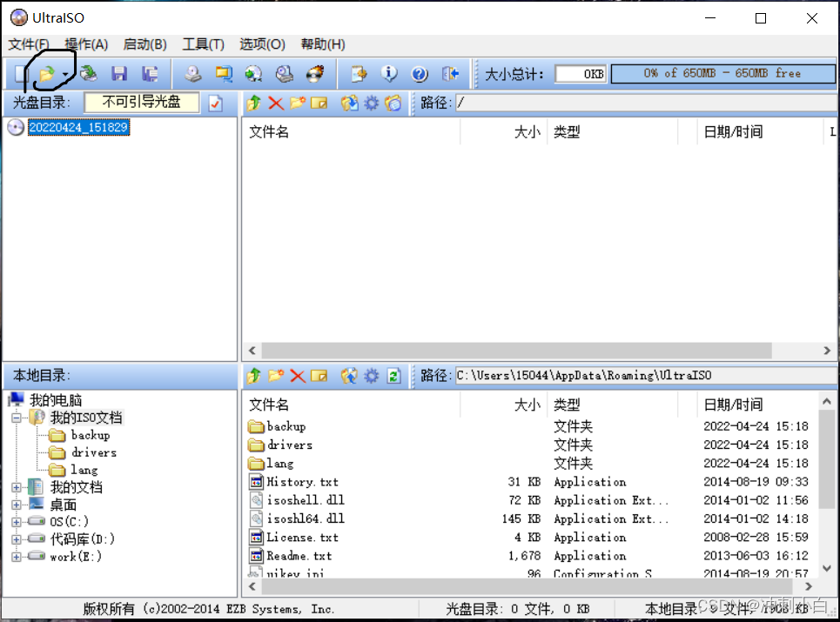Select Readme.txt in local file list
Screen dimensions: 840x622
pyautogui.click(x=299, y=556)
